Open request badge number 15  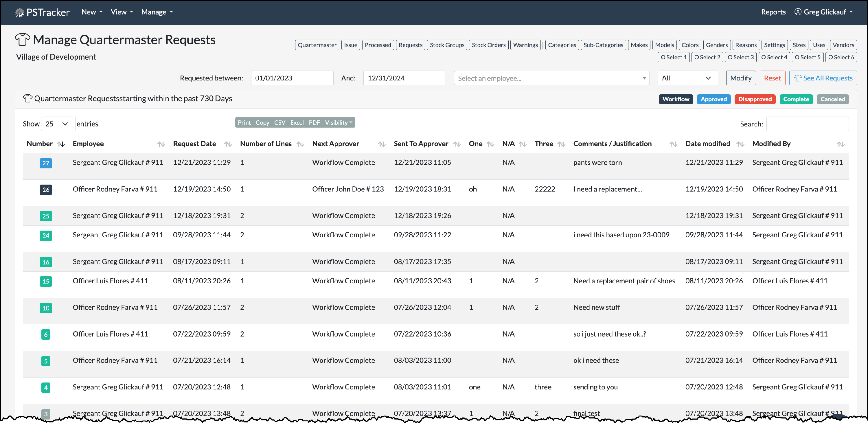coord(46,282)
